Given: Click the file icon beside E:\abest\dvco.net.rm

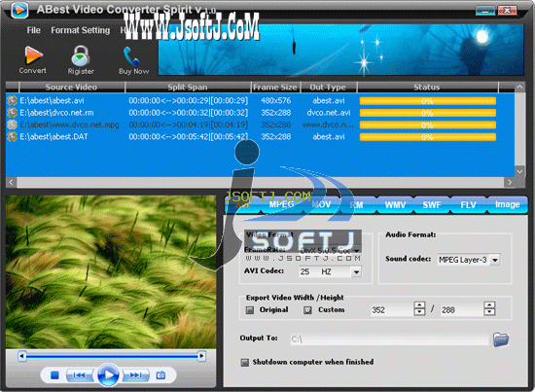Looking at the screenshot, I should [13, 112].
